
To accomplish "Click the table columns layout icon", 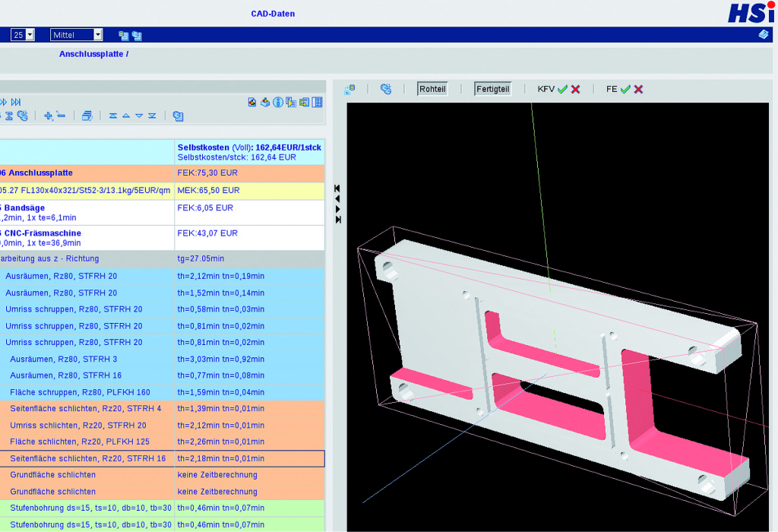I will click(x=317, y=103).
